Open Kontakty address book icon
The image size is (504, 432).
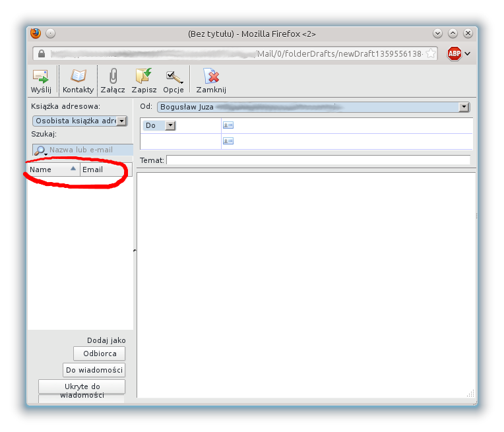point(79,76)
